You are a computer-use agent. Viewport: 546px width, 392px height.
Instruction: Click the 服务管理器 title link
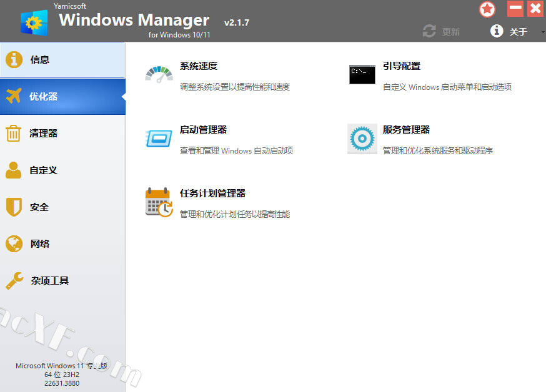point(406,130)
